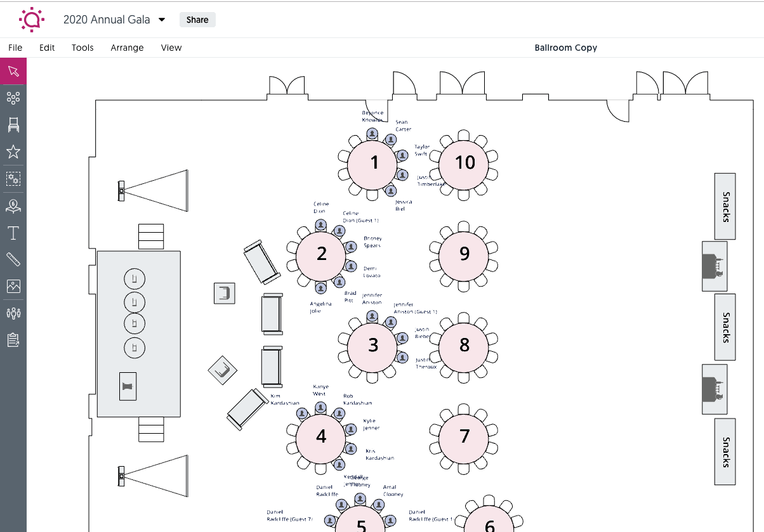This screenshot has width=764, height=532.
Task: Open the View menu
Action: (x=171, y=48)
